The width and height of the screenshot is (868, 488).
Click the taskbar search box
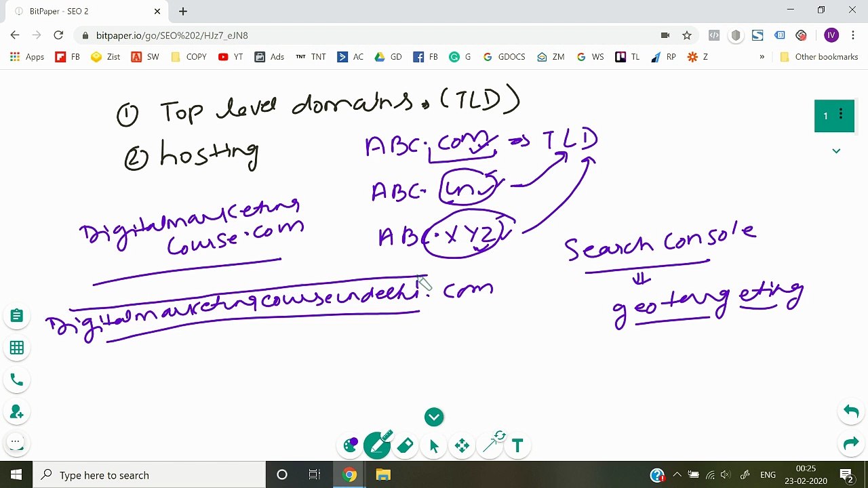point(149,475)
